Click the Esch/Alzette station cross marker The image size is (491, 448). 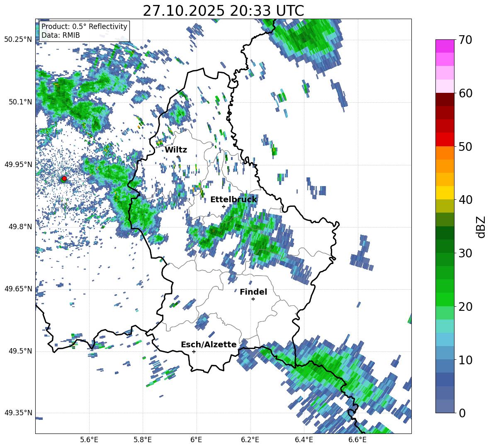pyautogui.click(x=194, y=351)
